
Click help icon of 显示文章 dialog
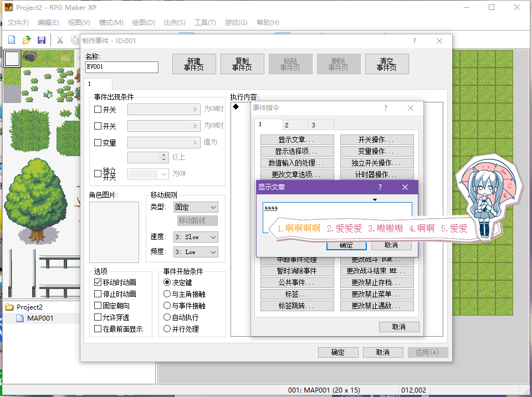tap(380, 187)
